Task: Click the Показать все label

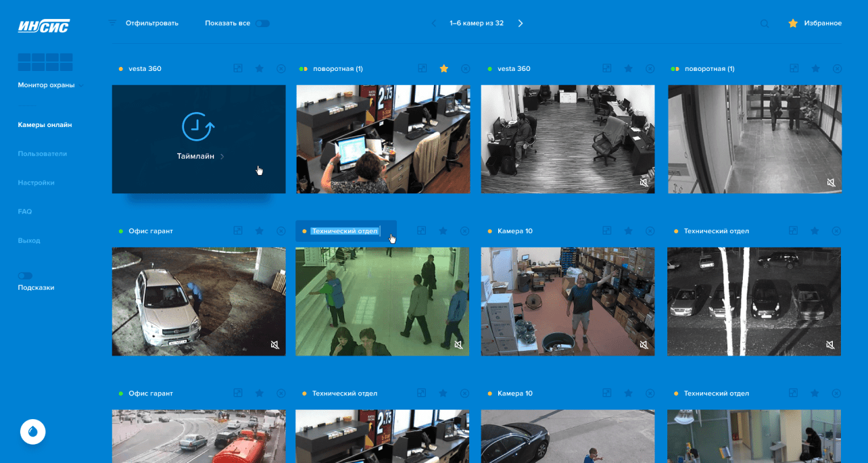Action: [228, 24]
